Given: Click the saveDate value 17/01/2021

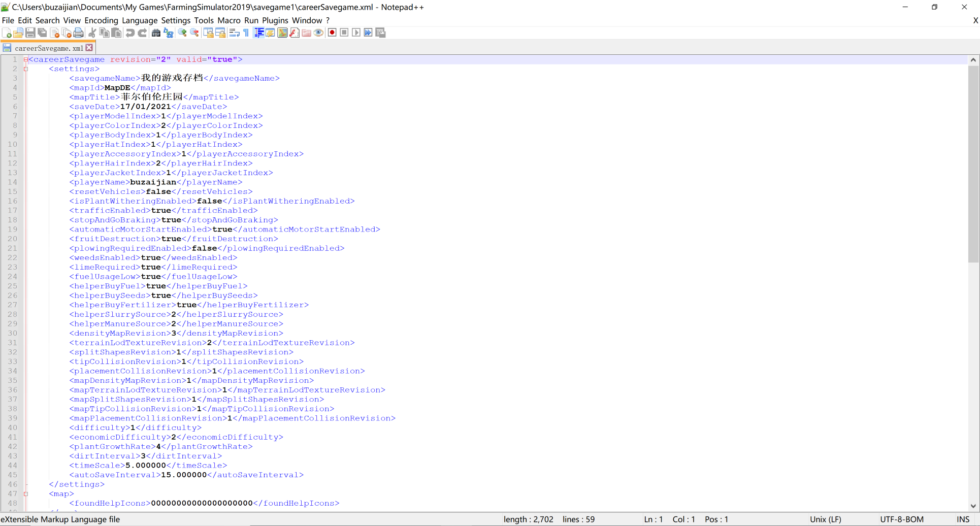Looking at the screenshot, I should [x=146, y=107].
